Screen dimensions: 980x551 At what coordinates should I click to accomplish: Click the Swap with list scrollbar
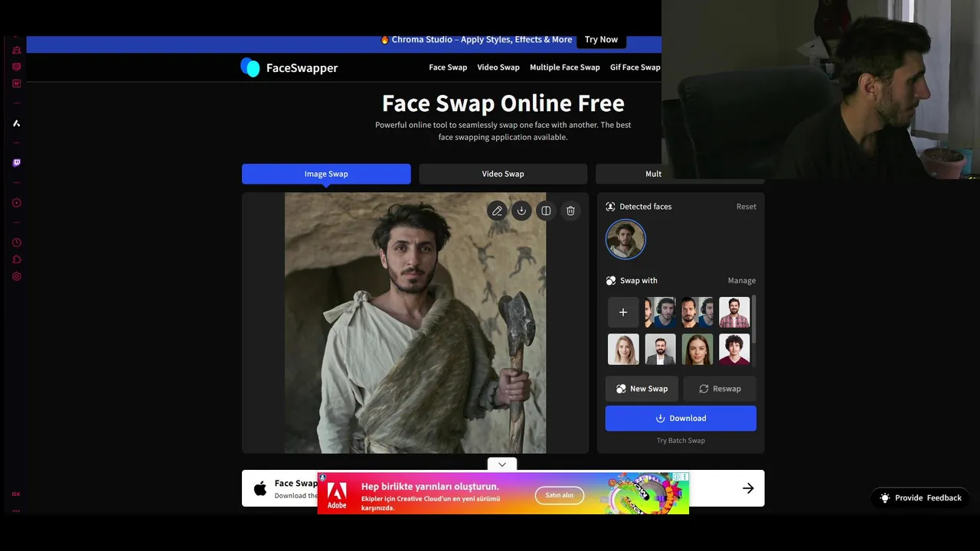[754, 320]
